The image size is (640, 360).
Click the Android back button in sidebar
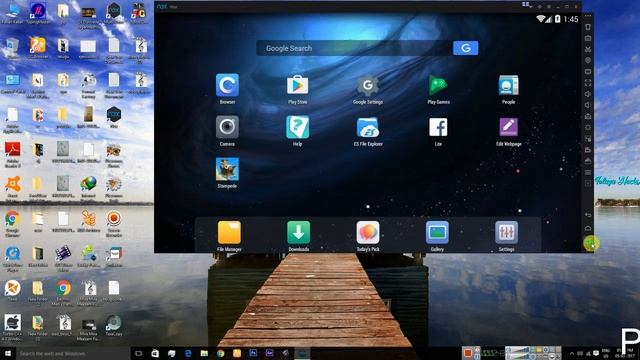click(x=588, y=215)
